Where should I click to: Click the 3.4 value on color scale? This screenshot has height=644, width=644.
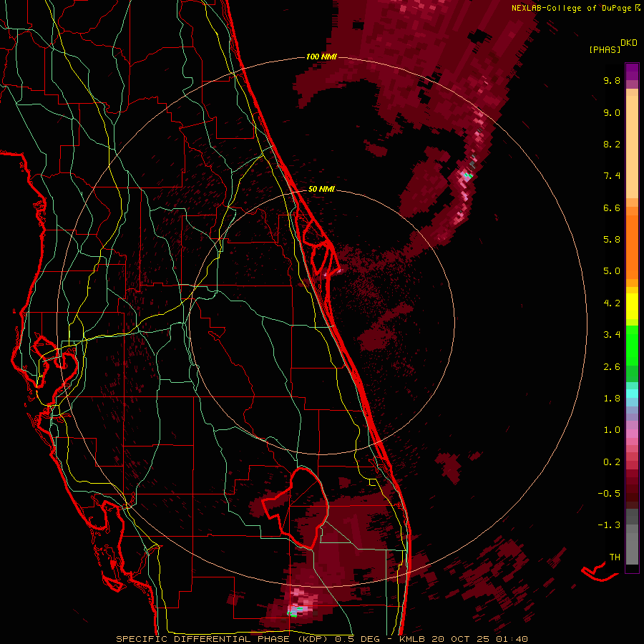click(612, 335)
